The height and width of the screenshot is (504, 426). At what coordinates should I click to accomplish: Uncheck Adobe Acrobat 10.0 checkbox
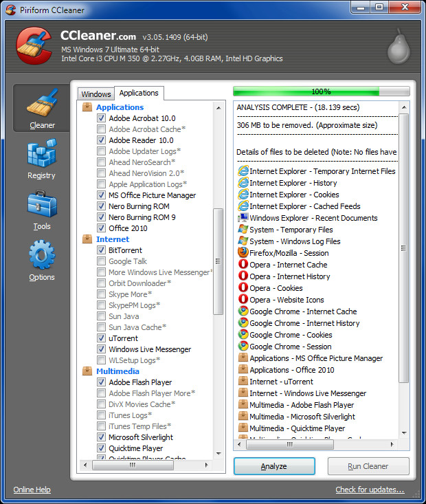101,118
